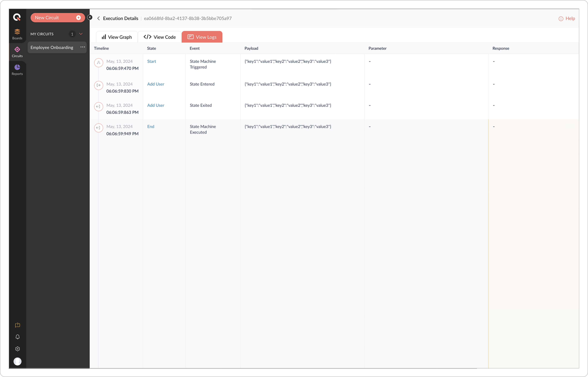Click the New Circuit button

(57, 18)
